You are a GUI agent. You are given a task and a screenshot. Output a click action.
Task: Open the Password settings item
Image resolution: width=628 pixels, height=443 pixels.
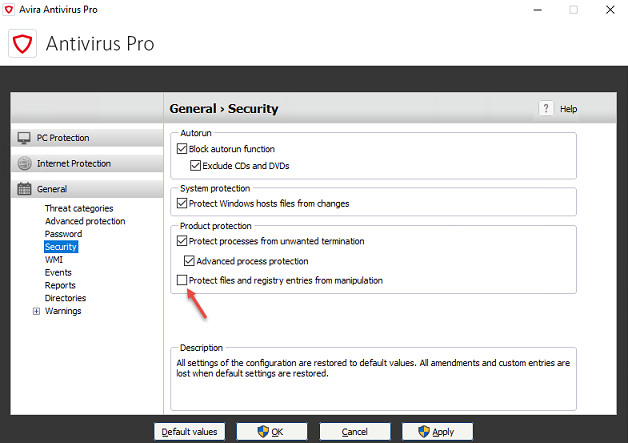[63, 234]
